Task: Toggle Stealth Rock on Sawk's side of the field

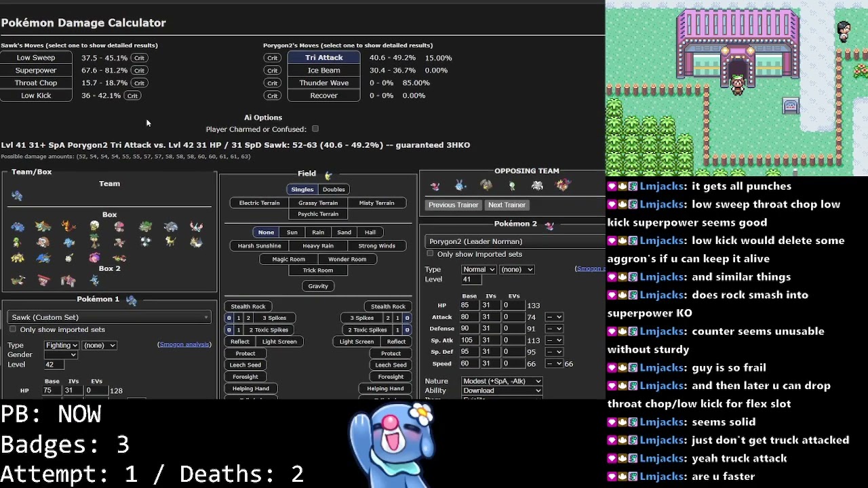Action: pos(248,306)
